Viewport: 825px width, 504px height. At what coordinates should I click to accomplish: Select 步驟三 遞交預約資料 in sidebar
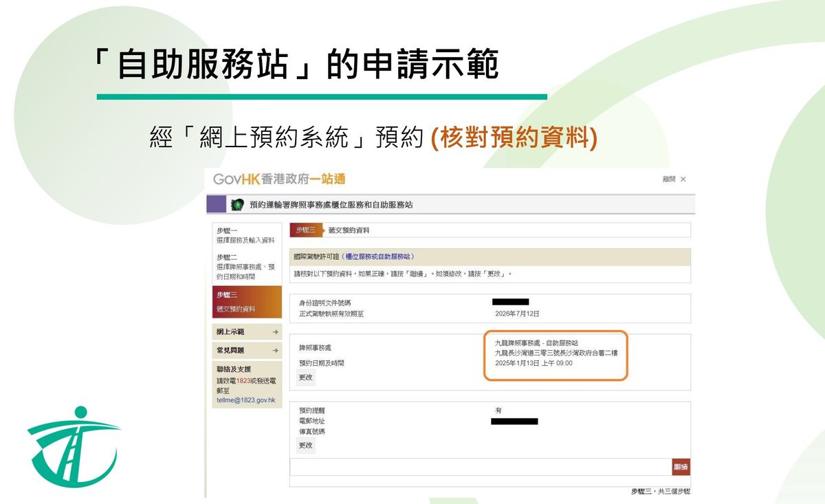click(247, 302)
